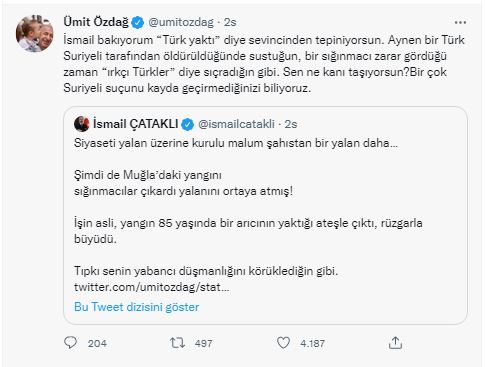Open the @umitozdag handle link
The height and width of the screenshot is (367, 486).
(x=181, y=22)
